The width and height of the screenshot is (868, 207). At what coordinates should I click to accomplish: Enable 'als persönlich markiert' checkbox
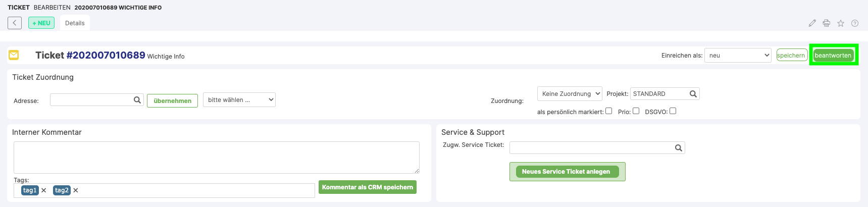pyautogui.click(x=609, y=111)
